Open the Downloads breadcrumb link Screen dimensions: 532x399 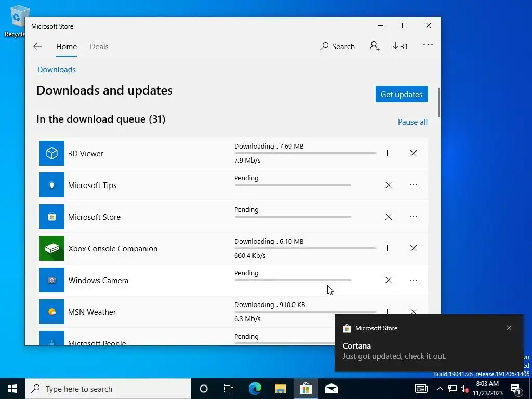tap(57, 70)
